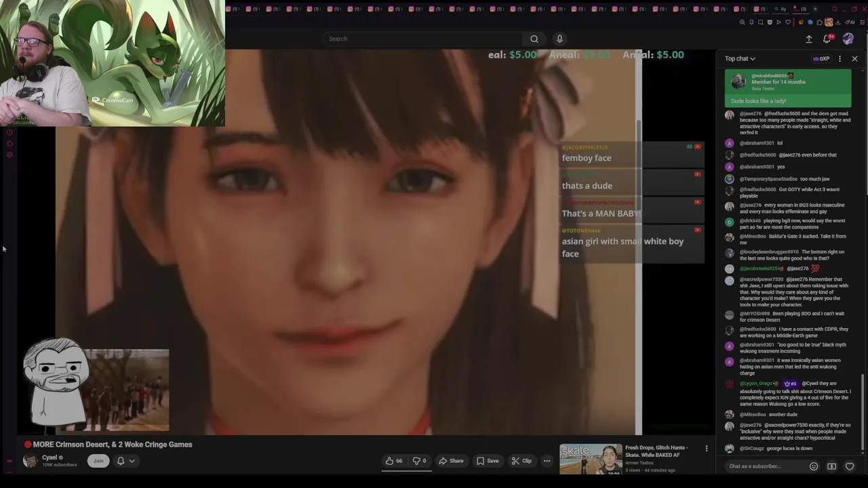Open Fresh Drops, Glitch Hunts video title
Screen dimensions: 868x488
coord(656,451)
